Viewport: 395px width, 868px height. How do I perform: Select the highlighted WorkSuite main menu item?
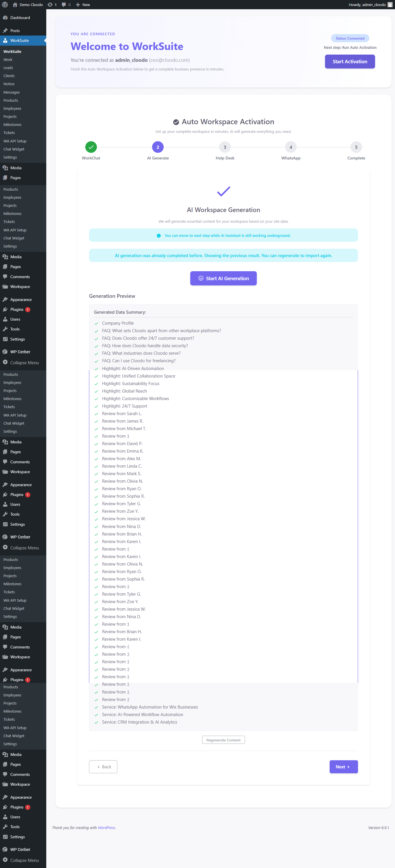[23, 40]
